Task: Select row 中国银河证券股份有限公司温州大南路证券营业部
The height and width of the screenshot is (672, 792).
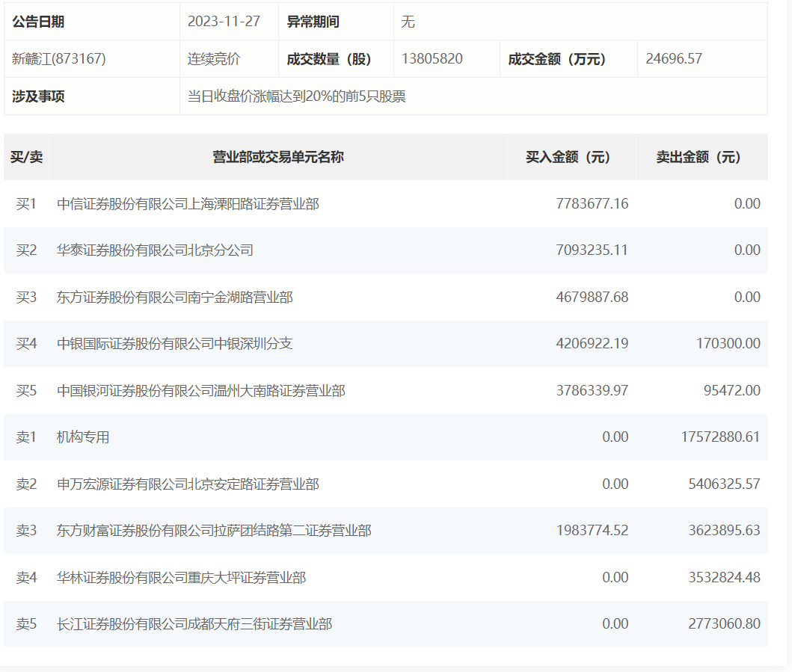Action: click(386, 390)
